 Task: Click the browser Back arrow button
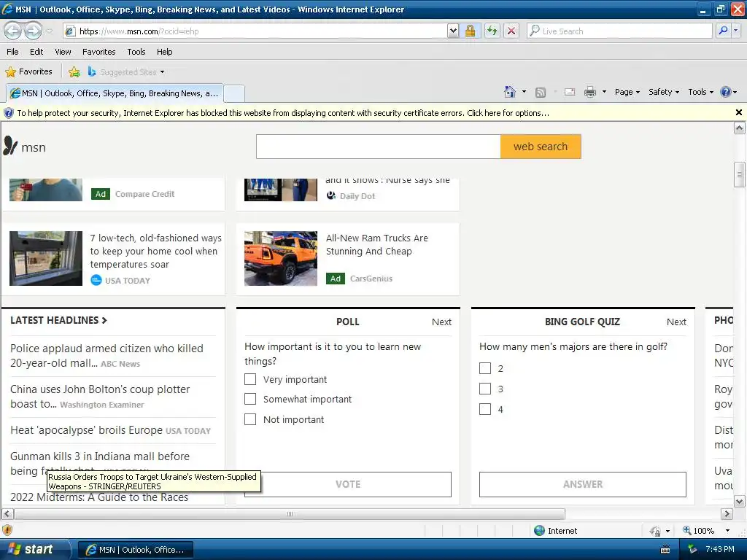pos(13,31)
